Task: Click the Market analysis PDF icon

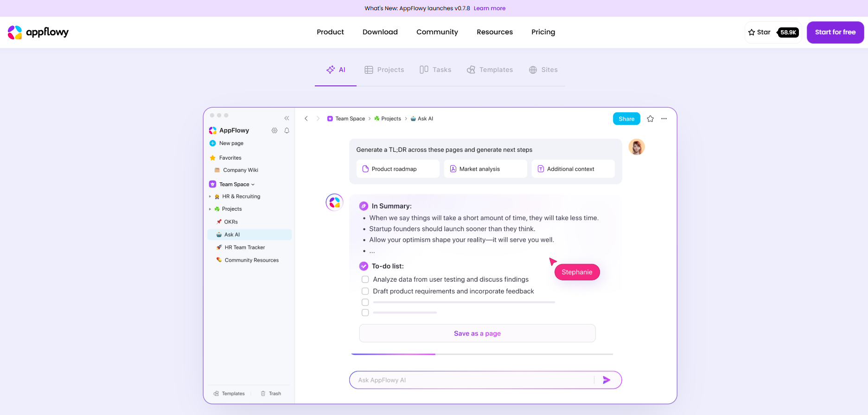Action: coord(453,169)
